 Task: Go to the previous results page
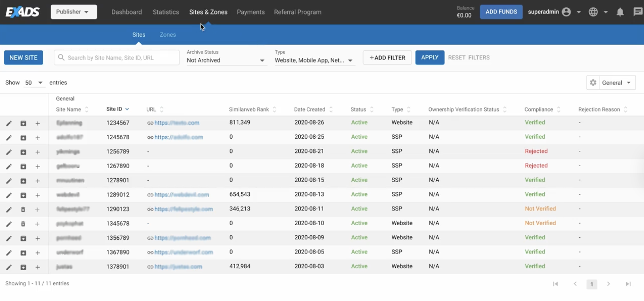[x=575, y=284]
